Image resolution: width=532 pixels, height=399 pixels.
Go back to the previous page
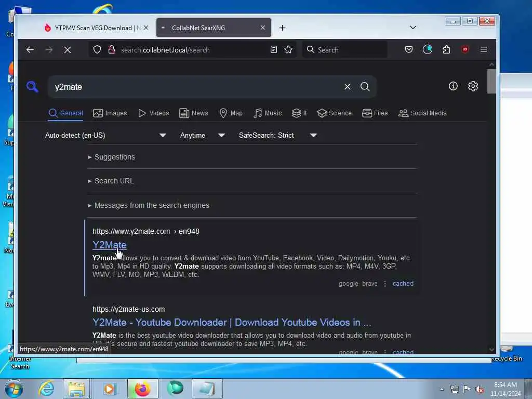pyautogui.click(x=30, y=50)
